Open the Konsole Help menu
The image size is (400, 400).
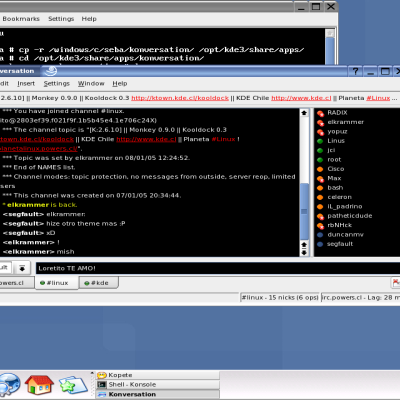(x=89, y=19)
